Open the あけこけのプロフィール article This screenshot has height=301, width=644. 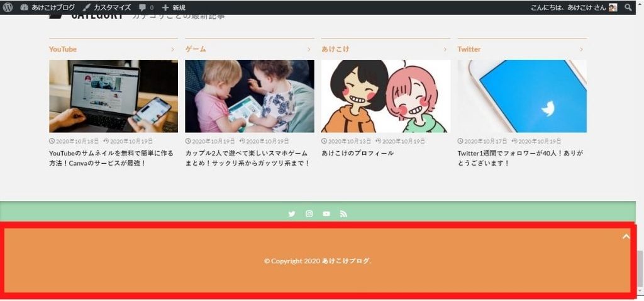pyautogui.click(x=357, y=153)
